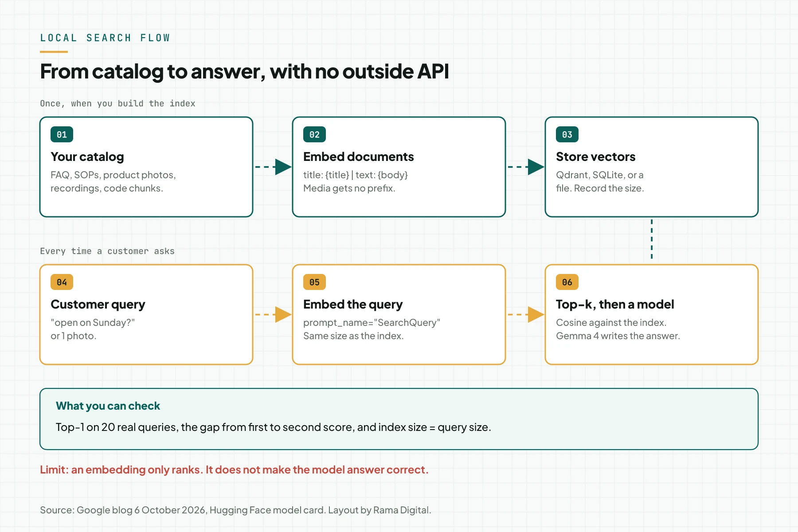This screenshot has width=798, height=532.
Task: Select the "Customer query" card title
Action: pos(98,304)
